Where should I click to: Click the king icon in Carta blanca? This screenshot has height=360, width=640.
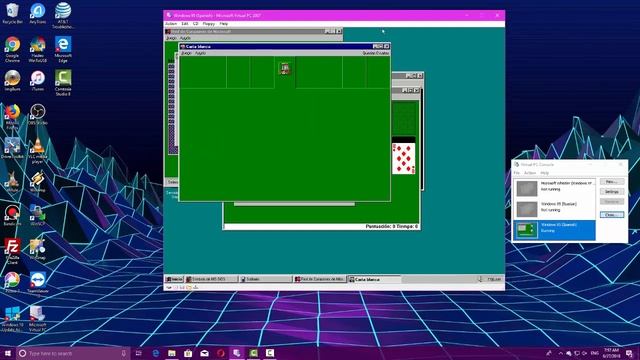(285, 69)
